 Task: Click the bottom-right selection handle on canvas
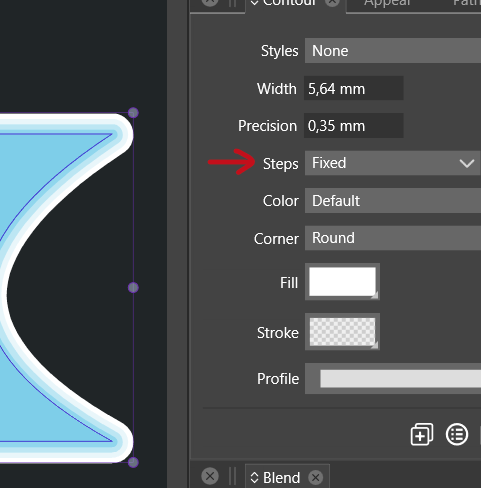(x=133, y=462)
